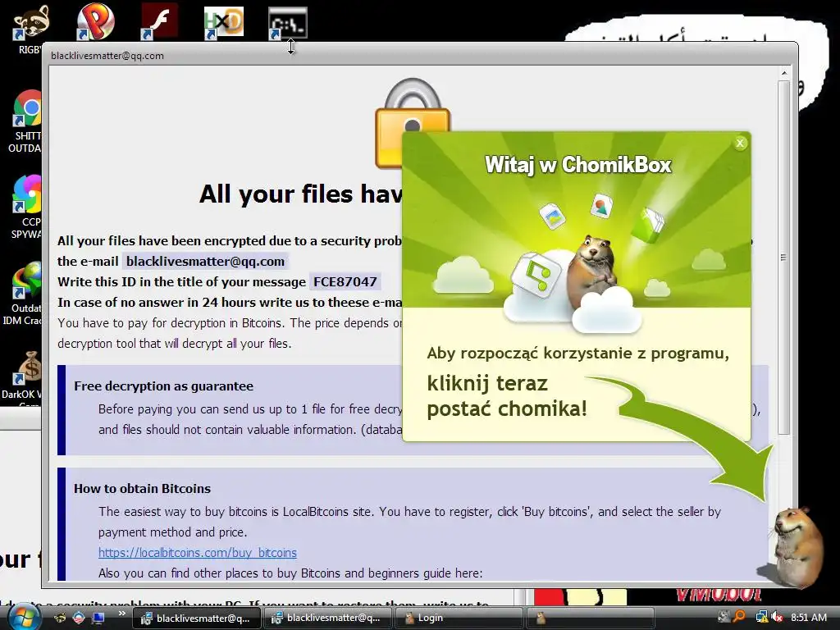Launch the HxD hex editor shortcut
The height and width of the screenshot is (630, 840).
(x=223, y=22)
